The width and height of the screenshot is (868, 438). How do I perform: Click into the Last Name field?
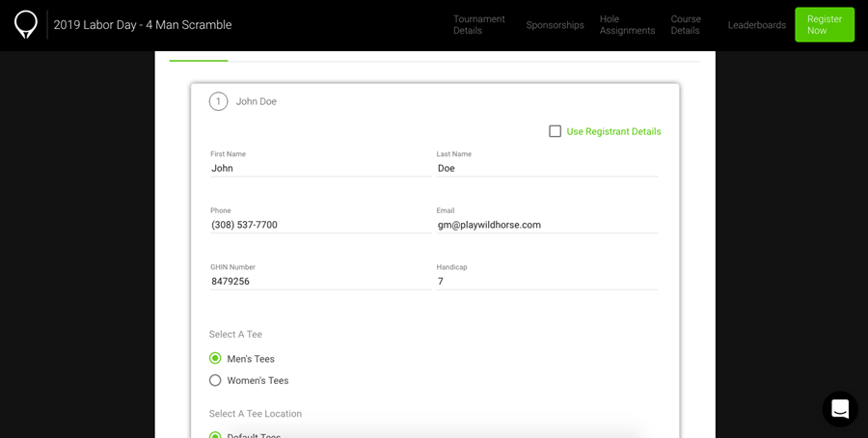pyautogui.click(x=547, y=168)
